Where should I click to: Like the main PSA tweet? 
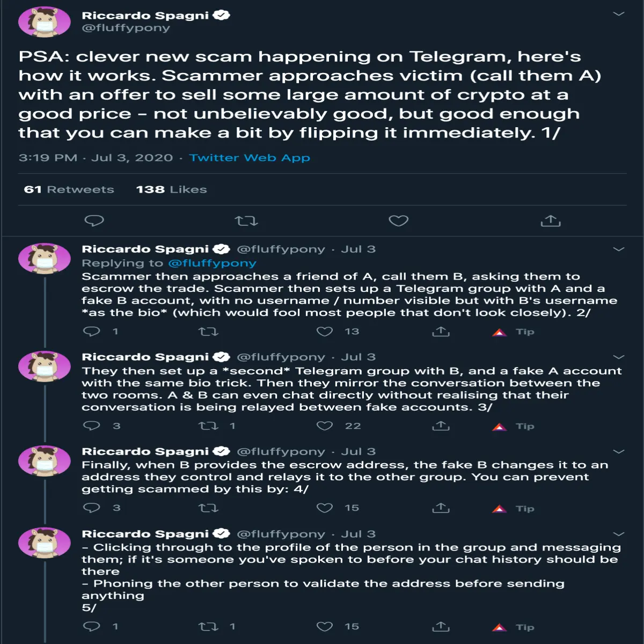tap(398, 221)
